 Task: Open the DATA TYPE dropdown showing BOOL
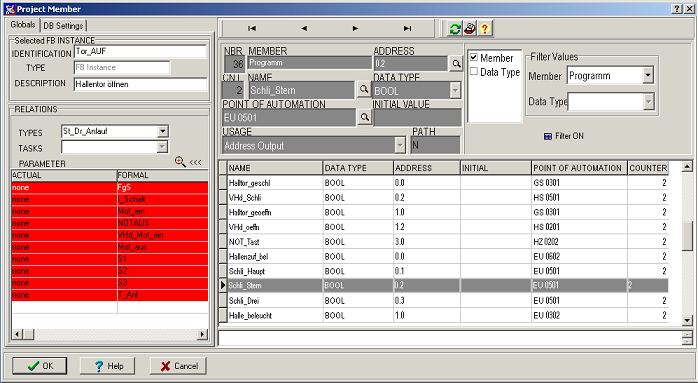point(455,91)
